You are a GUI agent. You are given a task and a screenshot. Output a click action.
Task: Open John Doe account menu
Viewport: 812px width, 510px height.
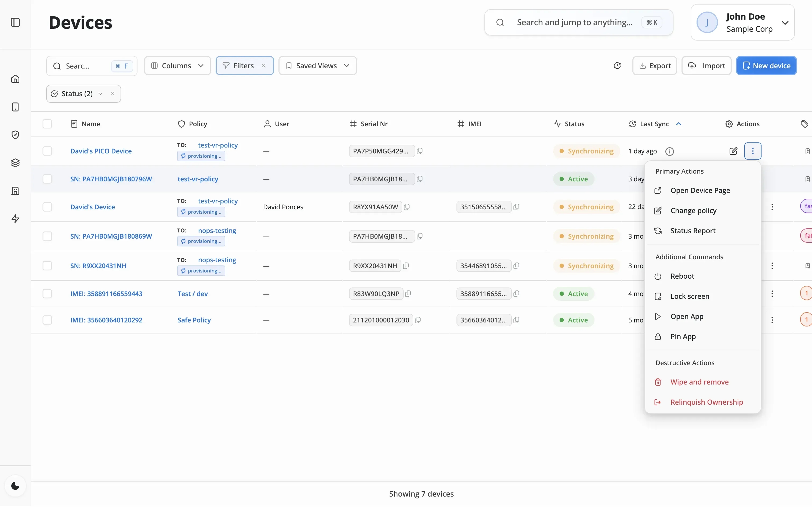(742, 23)
